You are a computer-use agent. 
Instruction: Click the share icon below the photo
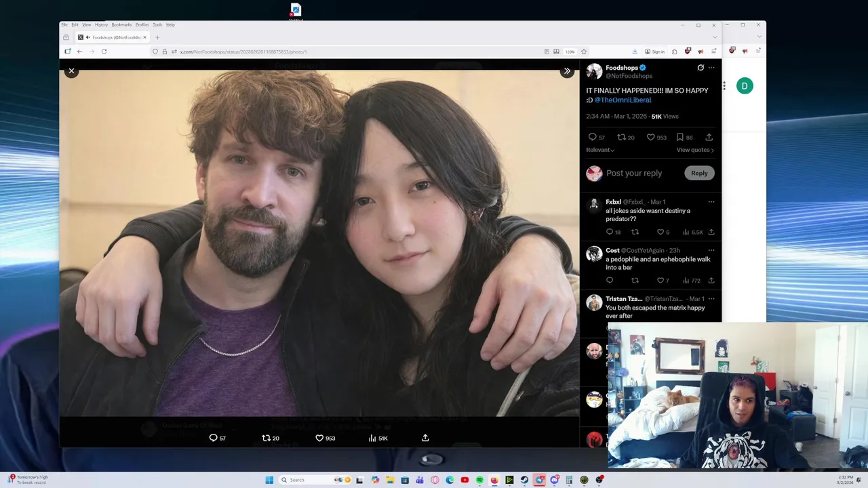coord(425,438)
